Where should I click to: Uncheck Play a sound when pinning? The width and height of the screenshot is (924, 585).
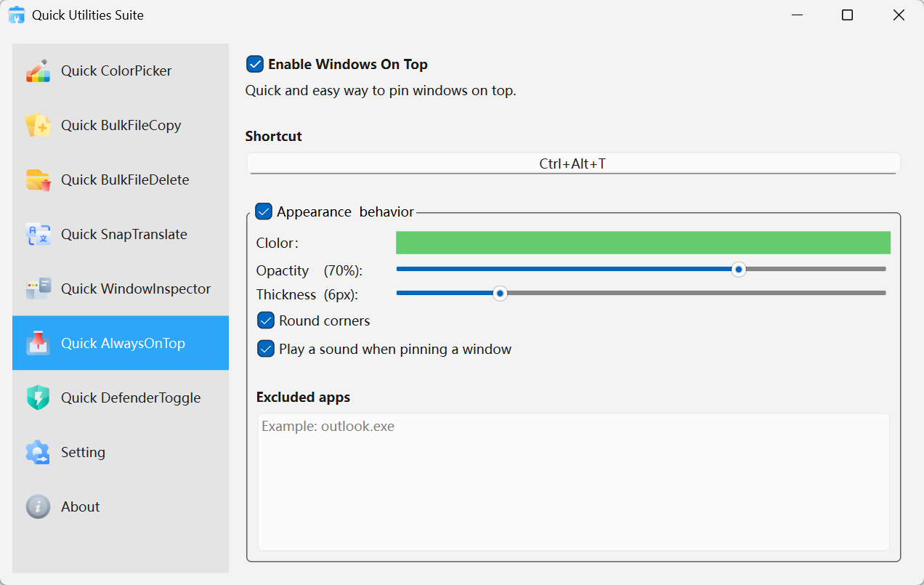click(266, 349)
